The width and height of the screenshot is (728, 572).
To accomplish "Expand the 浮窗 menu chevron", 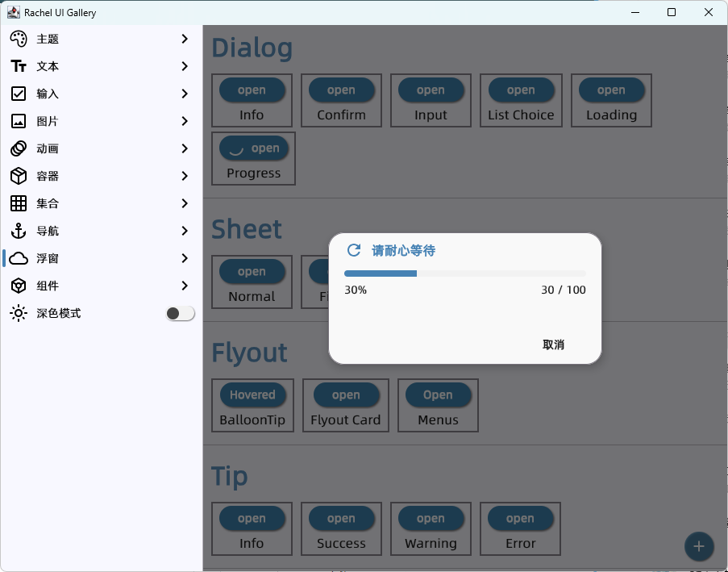I will coord(185,258).
